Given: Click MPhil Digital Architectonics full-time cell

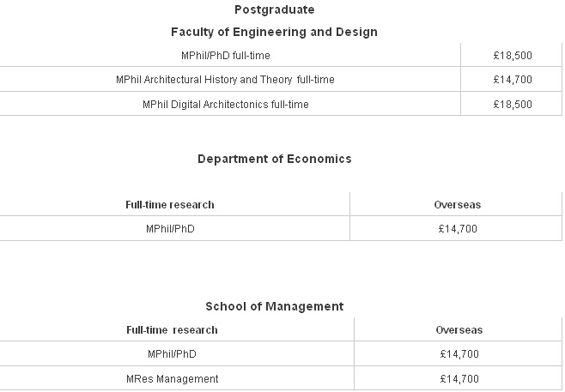Looking at the screenshot, I should (x=226, y=105).
